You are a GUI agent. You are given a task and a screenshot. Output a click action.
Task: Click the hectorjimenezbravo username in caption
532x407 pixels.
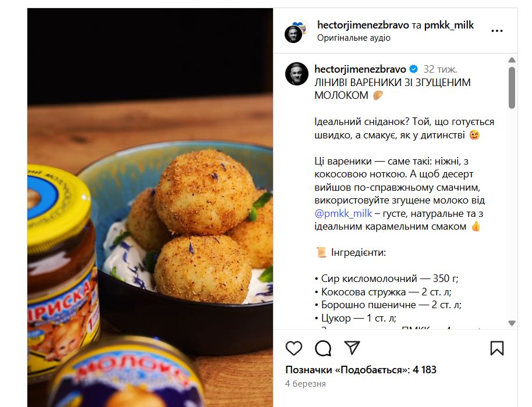point(360,69)
